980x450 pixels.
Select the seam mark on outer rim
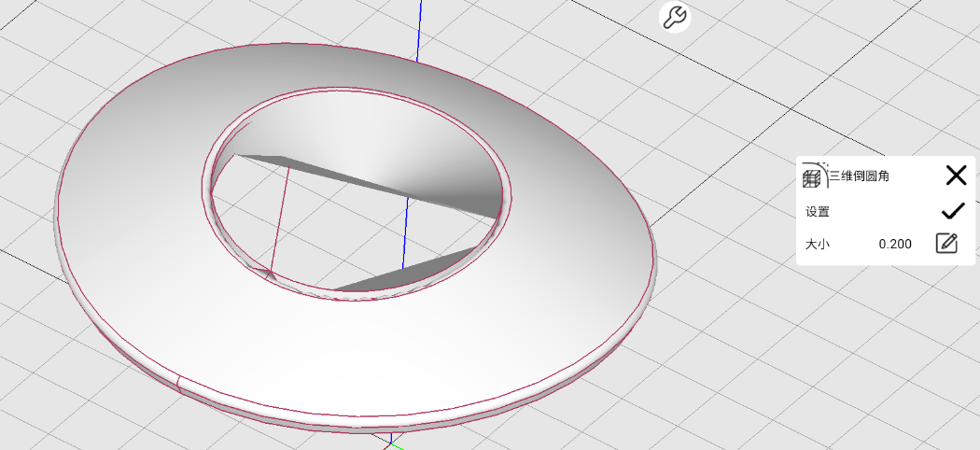click(x=176, y=380)
